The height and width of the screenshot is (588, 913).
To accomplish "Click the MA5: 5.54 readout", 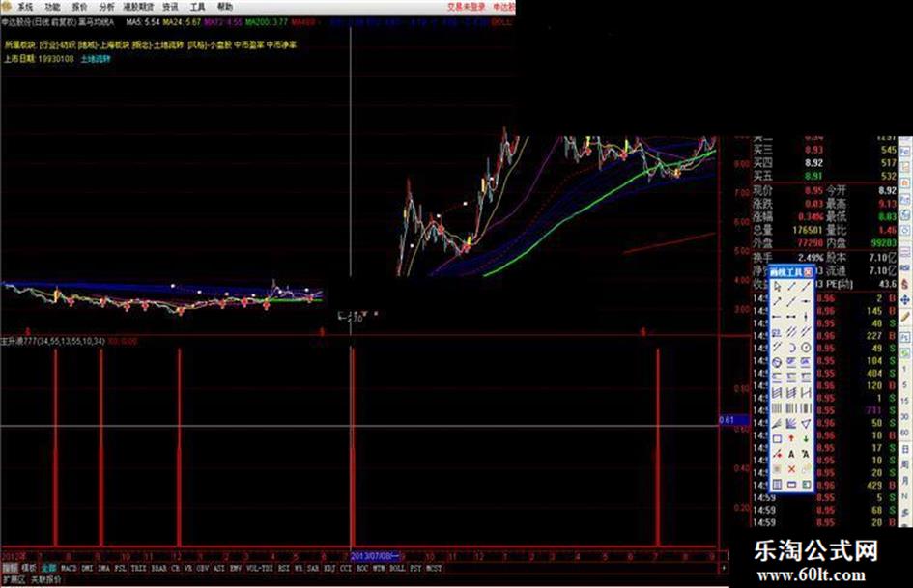I will [143, 22].
